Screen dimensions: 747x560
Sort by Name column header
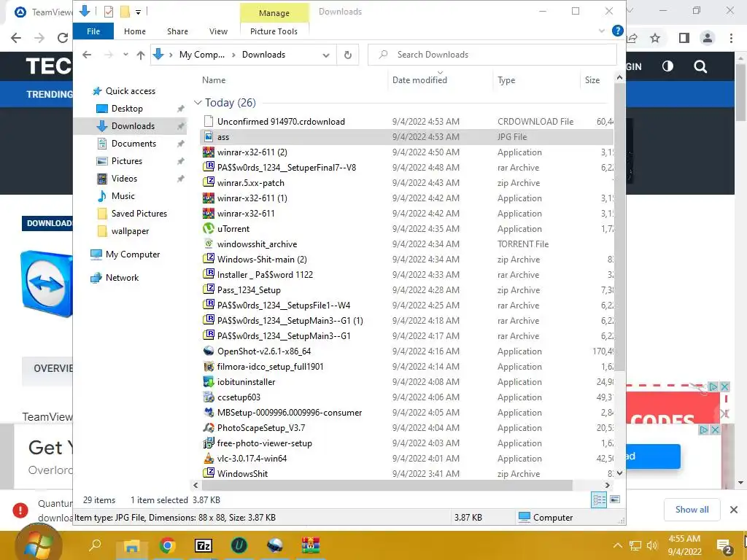click(214, 80)
